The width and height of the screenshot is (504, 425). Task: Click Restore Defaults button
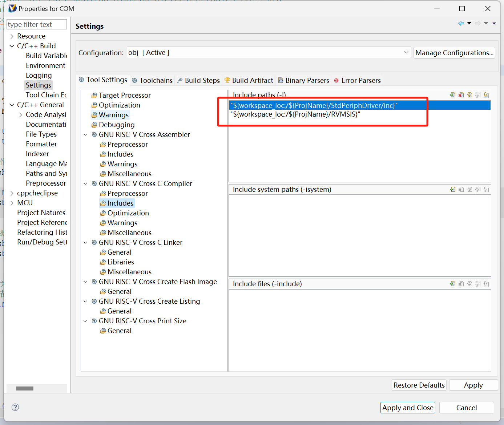pos(419,385)
